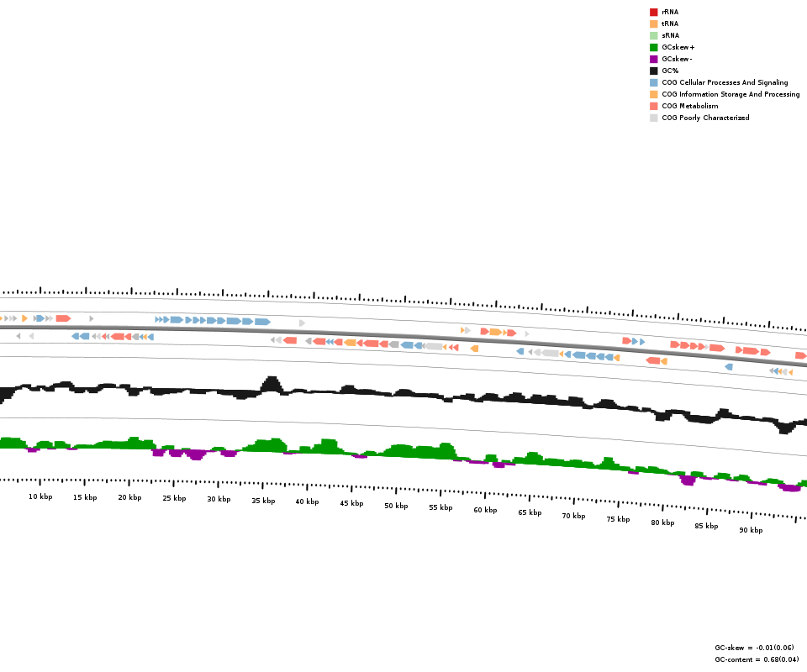The height and width of the screenshot is (672, 807).
Task: Click the red rRNA legend swatch
Action: 653,12
